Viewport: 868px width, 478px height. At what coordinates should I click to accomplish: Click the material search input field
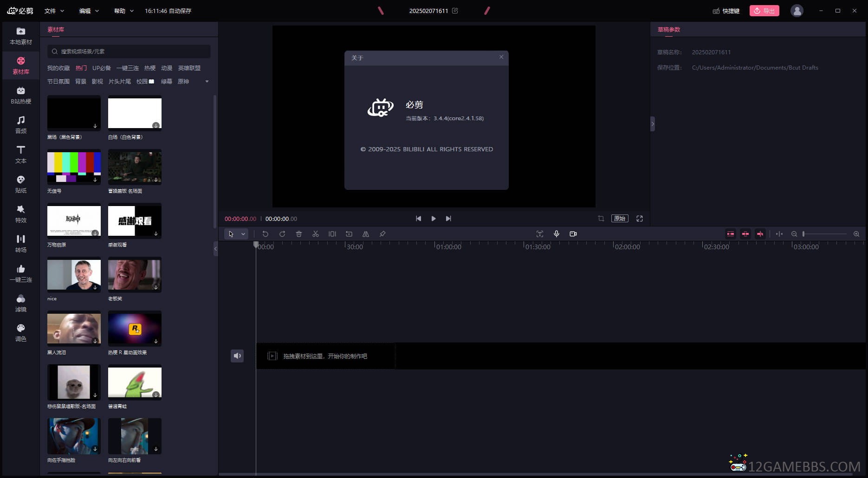point(129,52)
